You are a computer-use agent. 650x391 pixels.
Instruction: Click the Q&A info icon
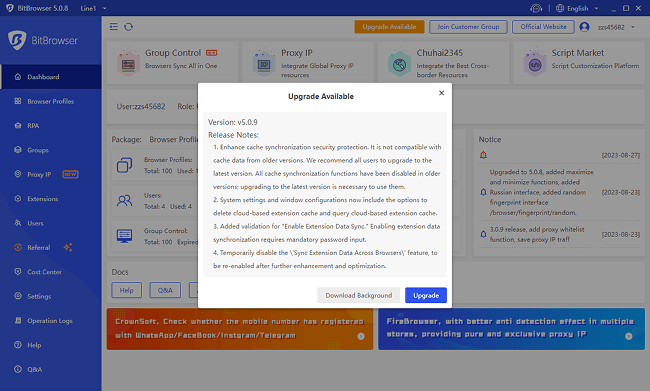(x=18, y=369)
